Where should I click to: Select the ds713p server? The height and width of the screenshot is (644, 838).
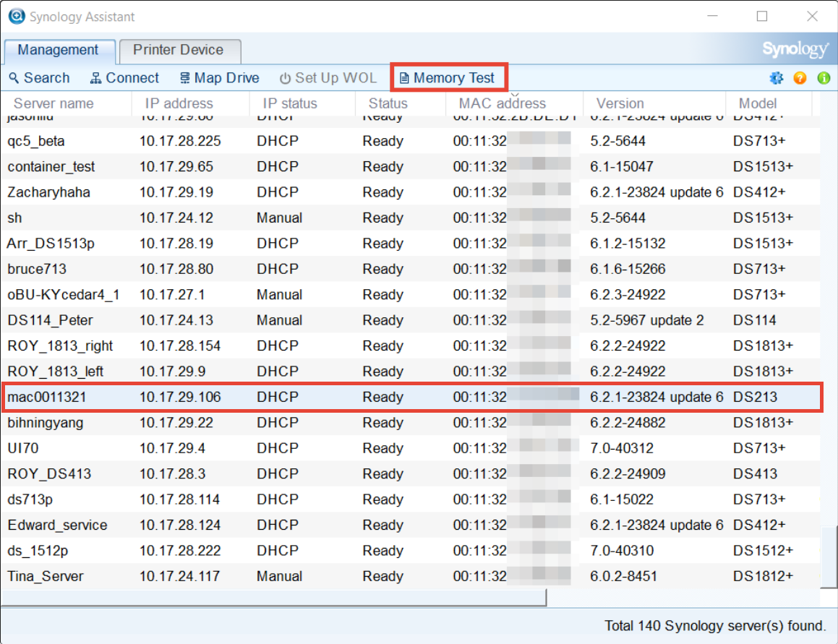click(x=411, y=499)
